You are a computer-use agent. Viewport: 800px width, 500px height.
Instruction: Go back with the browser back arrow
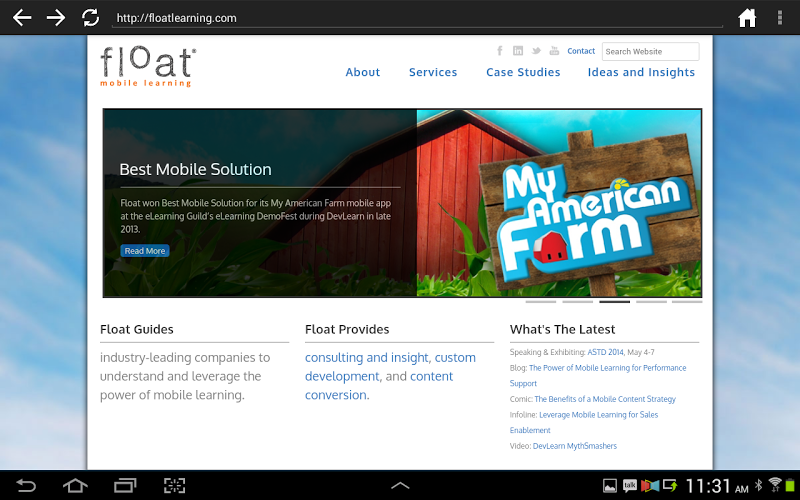coord(22,18)
